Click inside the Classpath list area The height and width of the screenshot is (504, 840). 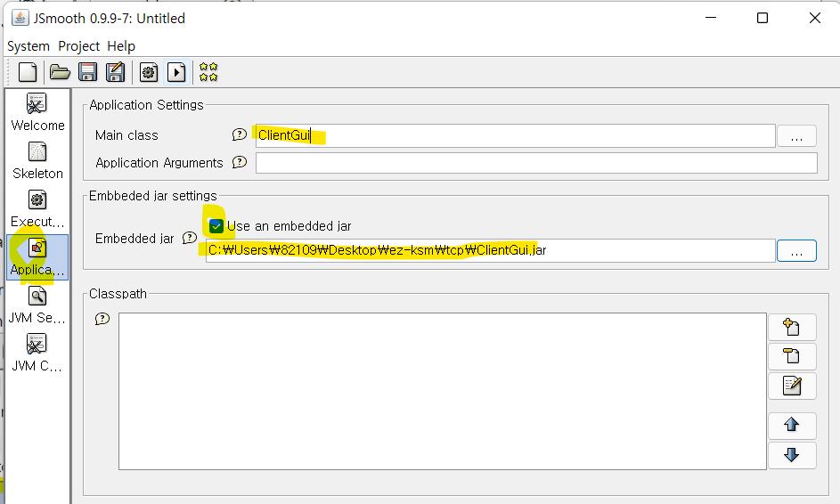pyautogui.click(x=443, y=391)
